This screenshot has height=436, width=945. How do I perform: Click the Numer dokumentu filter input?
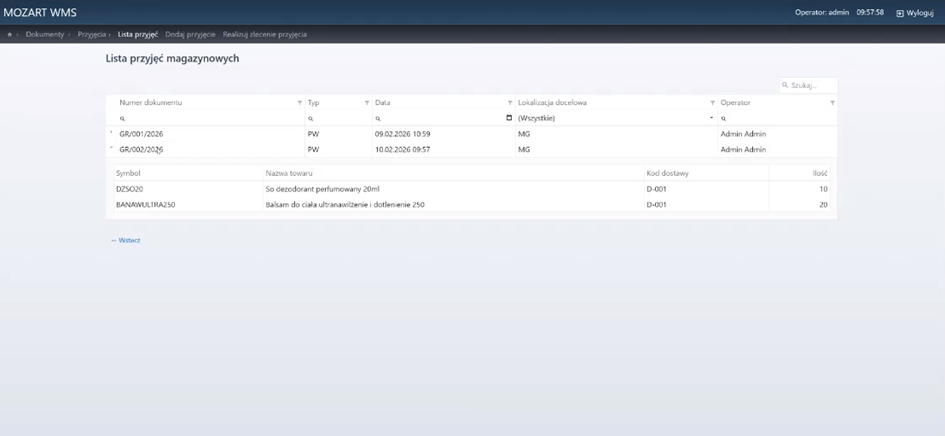pos(210,118)
